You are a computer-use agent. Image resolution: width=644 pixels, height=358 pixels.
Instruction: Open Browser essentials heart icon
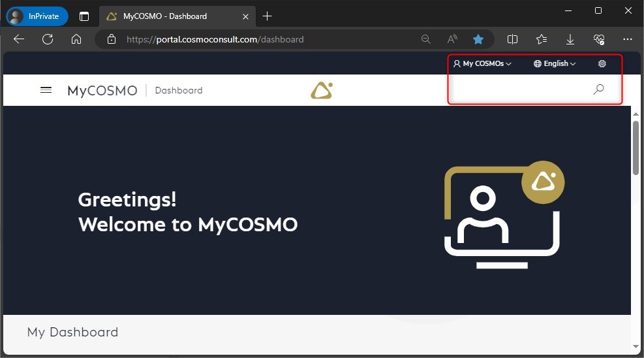599,39
